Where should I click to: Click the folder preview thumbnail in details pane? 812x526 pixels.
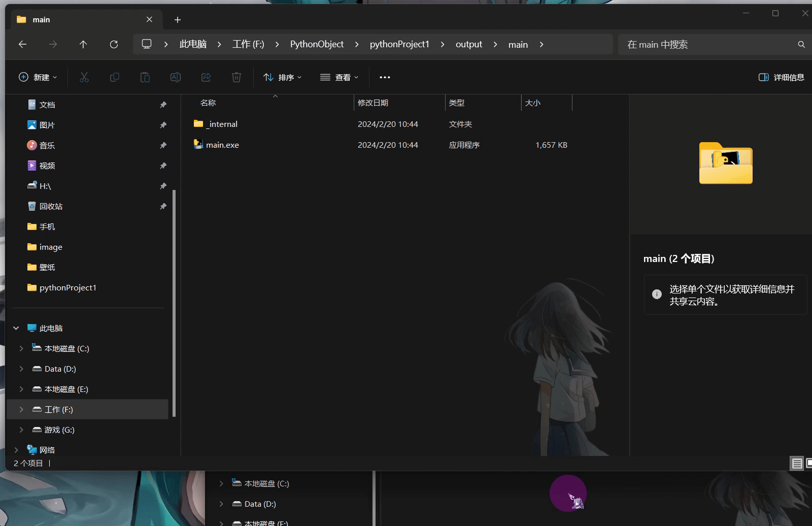point(726,163)
